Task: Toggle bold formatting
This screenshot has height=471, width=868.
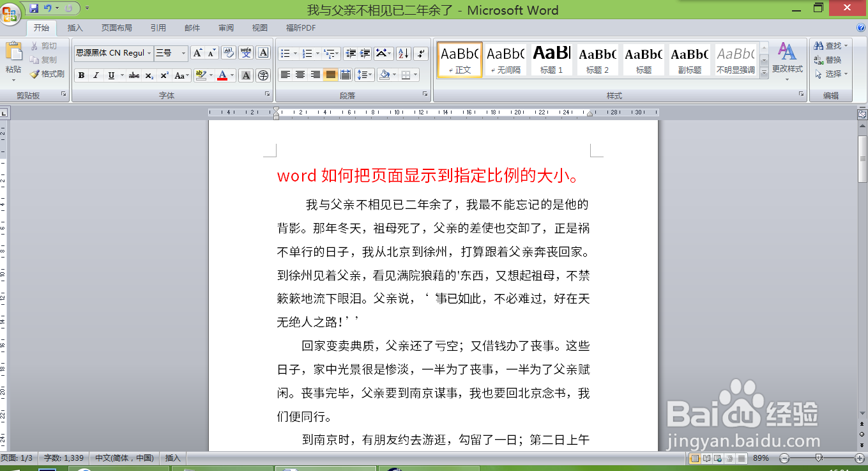Action: (82, 75)
